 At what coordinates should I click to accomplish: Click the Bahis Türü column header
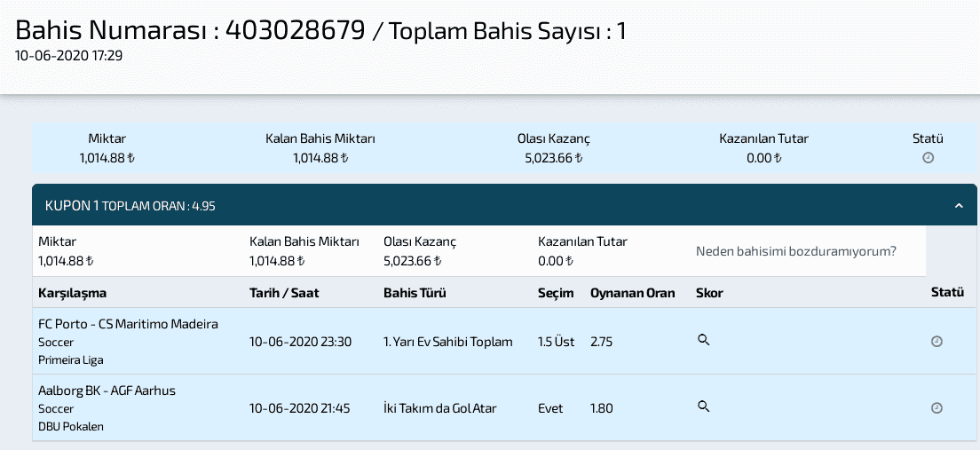(x=415, y=293)
